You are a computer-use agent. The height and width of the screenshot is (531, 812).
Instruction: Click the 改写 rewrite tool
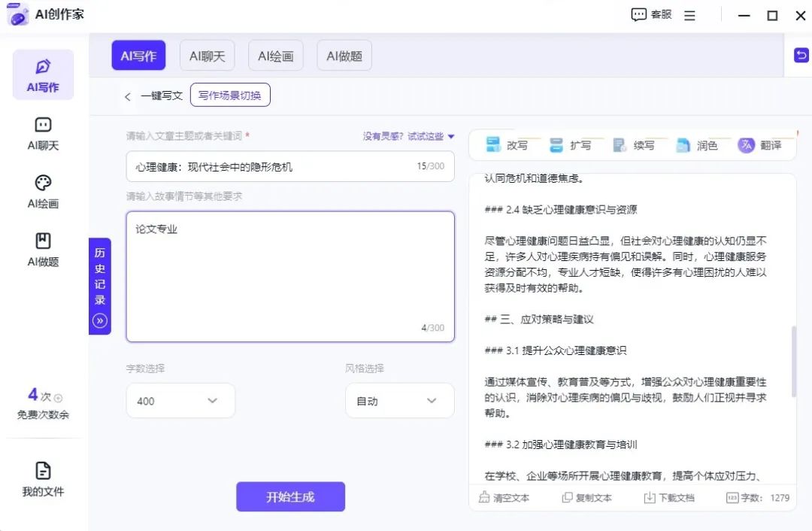point(507,145)
